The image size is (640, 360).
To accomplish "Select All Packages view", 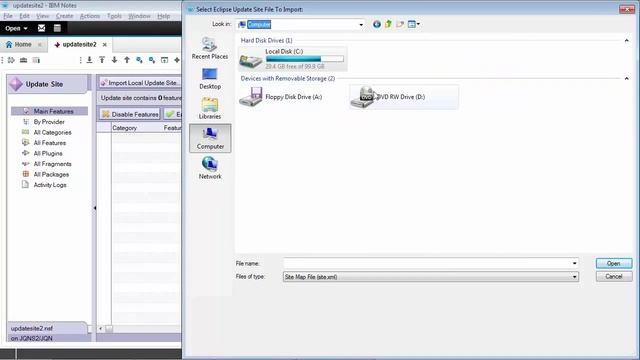I will [x=51, y=174].
